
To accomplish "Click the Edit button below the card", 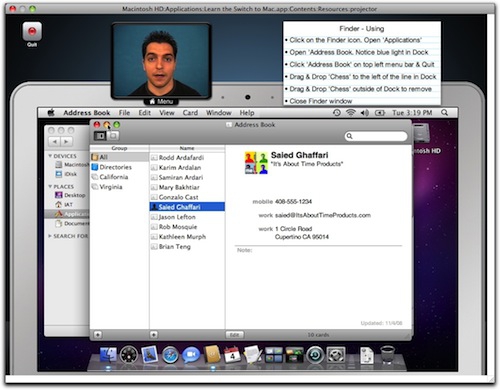I will pos(235,335).
